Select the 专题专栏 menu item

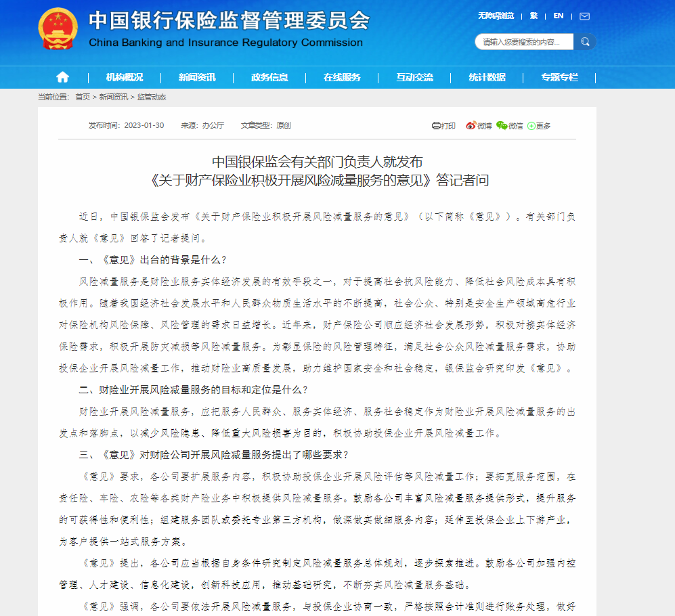pyautogui.click(x=559, y=77)
